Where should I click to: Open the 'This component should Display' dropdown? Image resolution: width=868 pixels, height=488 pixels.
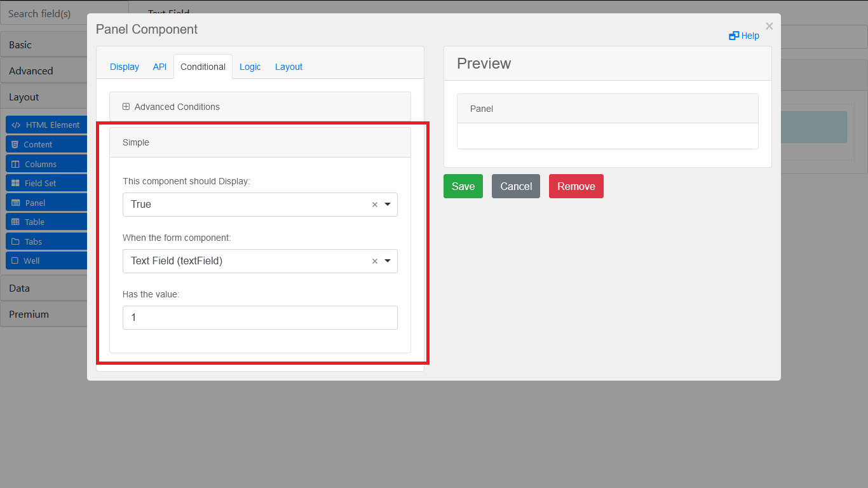point(388,205)
